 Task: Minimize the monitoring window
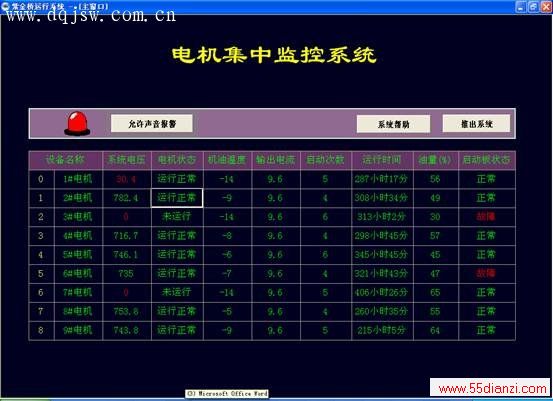click(x=521, y=7)
